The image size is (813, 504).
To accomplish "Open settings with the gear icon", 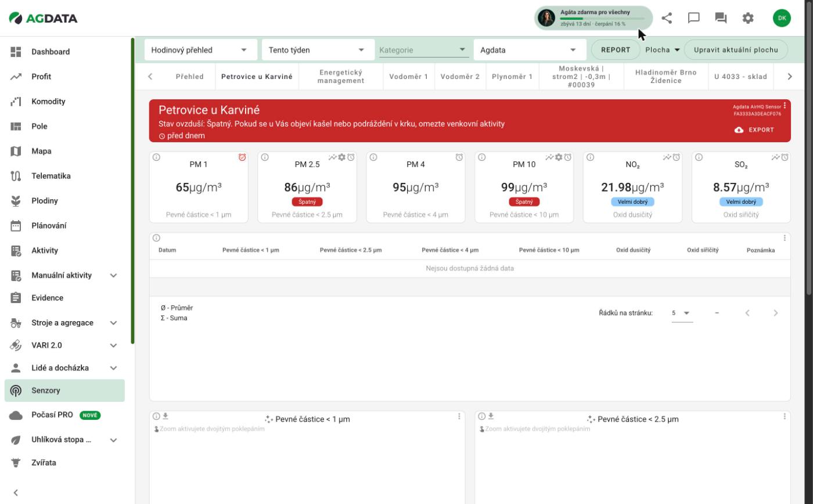I will tap(748, 18).
